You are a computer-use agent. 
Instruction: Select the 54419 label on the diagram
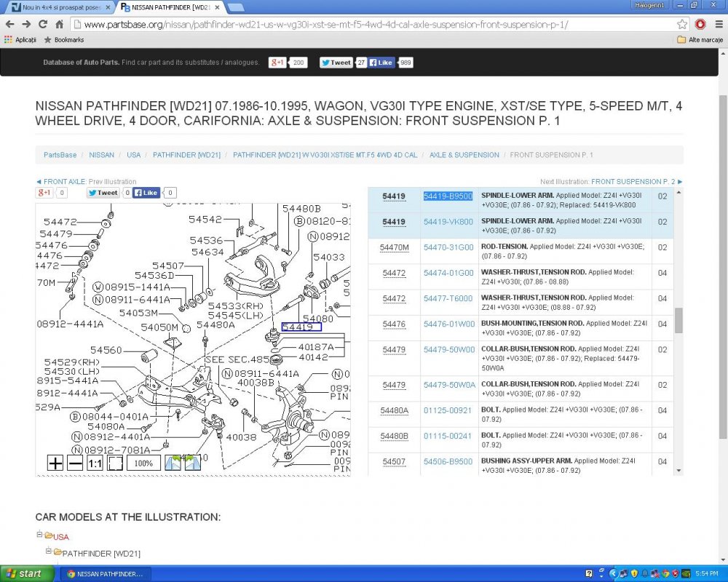tap(301, 327)
